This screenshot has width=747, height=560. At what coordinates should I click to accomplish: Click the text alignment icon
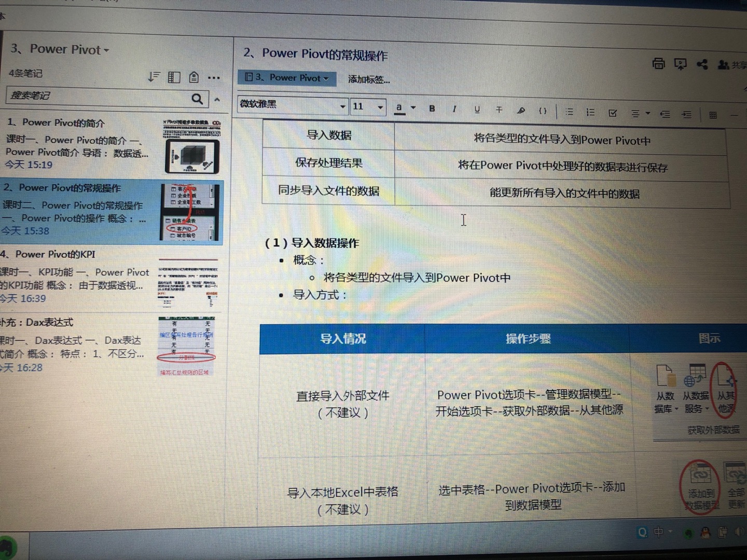tap(635, 114)
